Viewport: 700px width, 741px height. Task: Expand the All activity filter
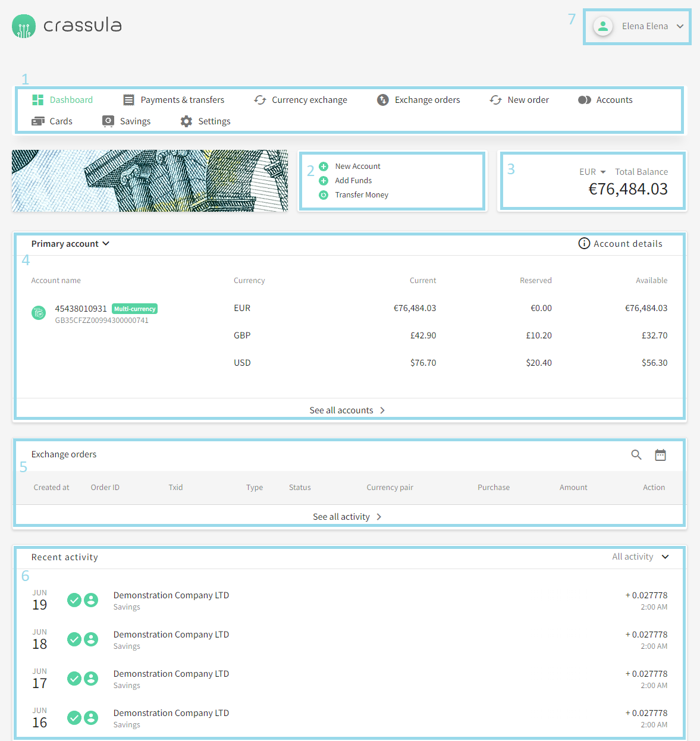coord(640,557)
